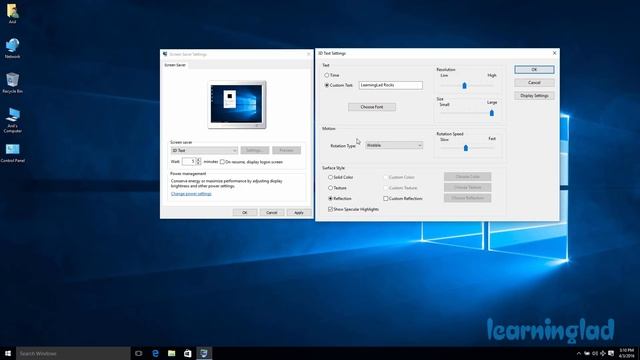The width and height of the screenshot is (640, 360).
Task: Open the Windows Start menu
Action: pos(8,353)
